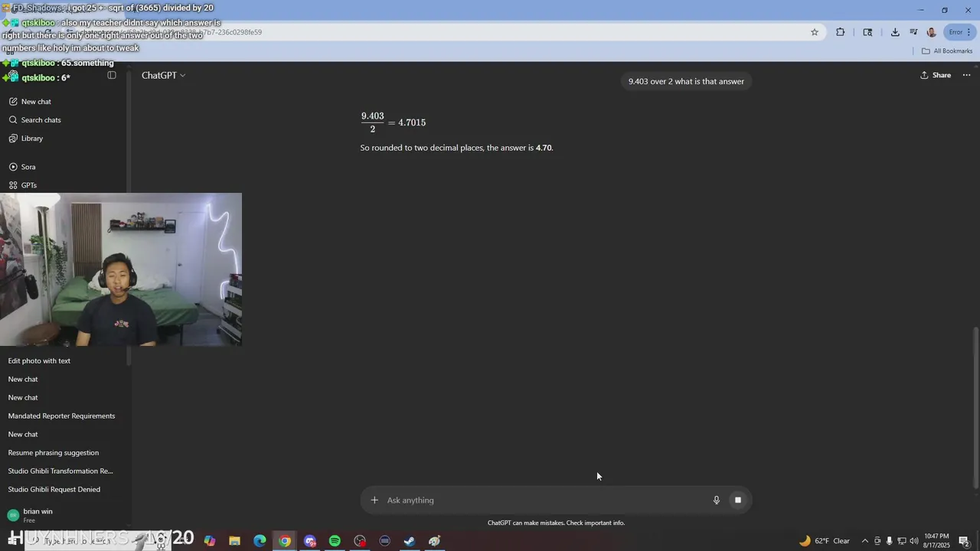Open Copilot from the taskbar

[210, 541]
